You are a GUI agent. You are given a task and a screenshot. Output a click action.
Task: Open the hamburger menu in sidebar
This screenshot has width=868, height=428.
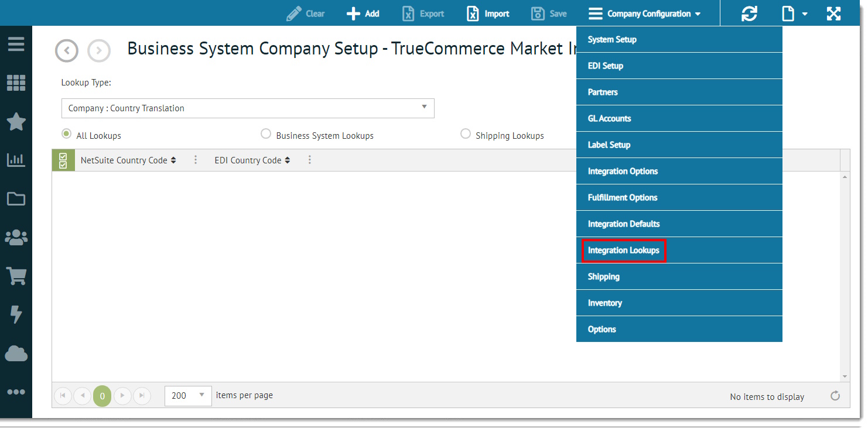pos(16,44)
